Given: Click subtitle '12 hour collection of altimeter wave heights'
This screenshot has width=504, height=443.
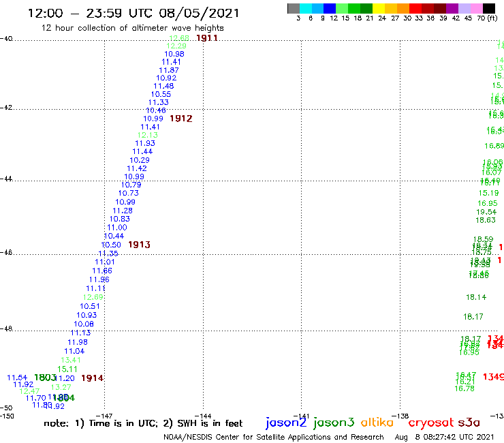Looking at the screenshot, I should [132, 28].
